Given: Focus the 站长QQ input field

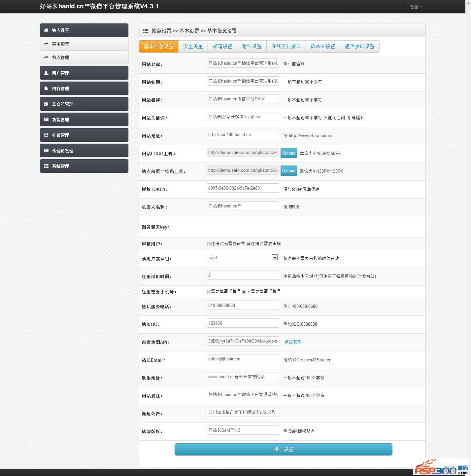Looking at the screenshot, I should point(243,323).
